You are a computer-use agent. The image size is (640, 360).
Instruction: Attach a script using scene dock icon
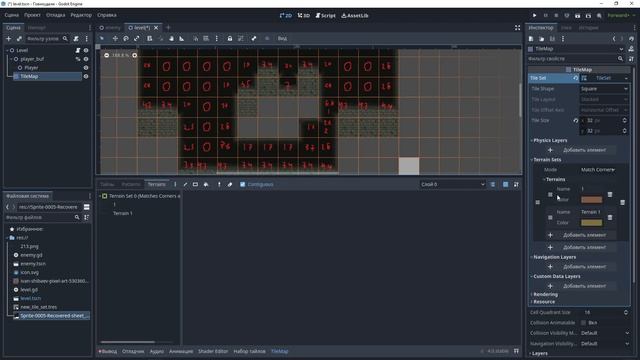[76, 39]
